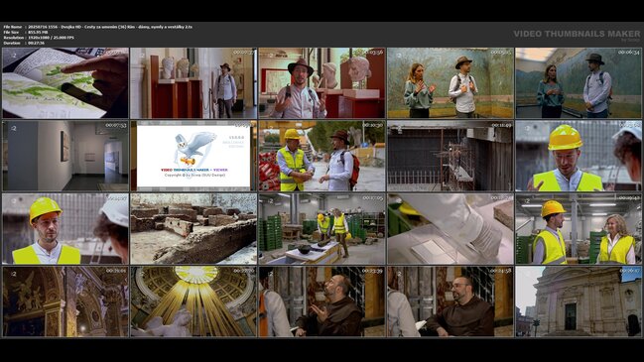Viewport: 644px width, 362px height.
Task: Click the Video Thumbnails Maker owl logo frame
Action: pos(193,156)
